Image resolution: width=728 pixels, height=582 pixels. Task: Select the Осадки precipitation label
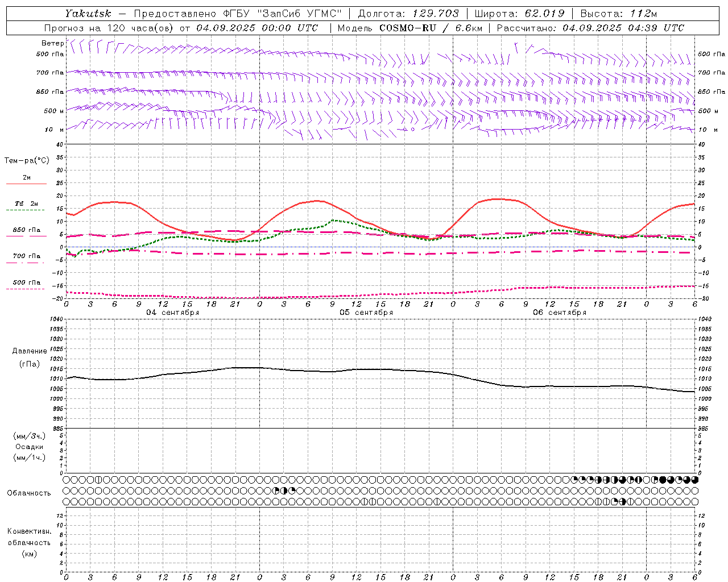click(x=30, y=447)
